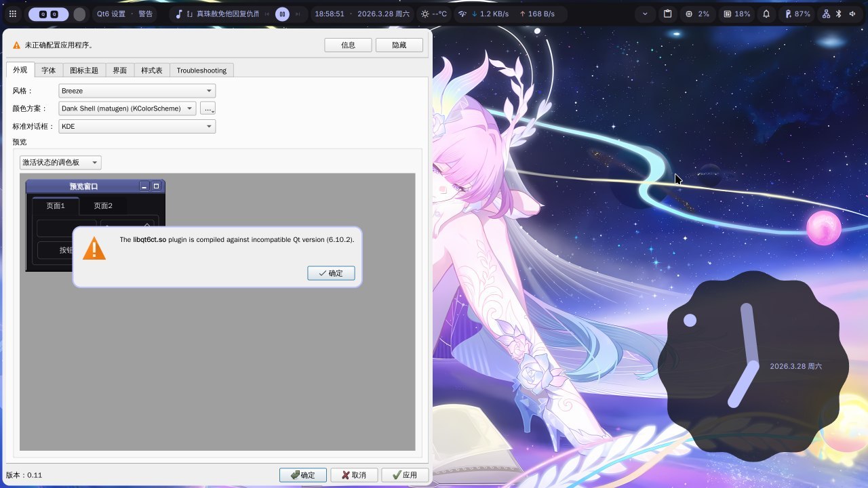Click the Bluetooth icon in system tray
Screen dimensions: 868x488
click(838, 14)
